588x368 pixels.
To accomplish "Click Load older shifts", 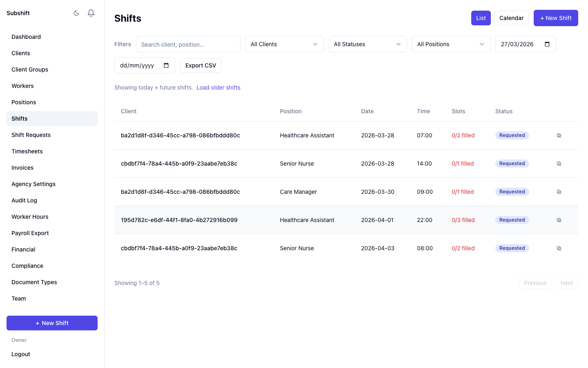I will coord(218,88).
